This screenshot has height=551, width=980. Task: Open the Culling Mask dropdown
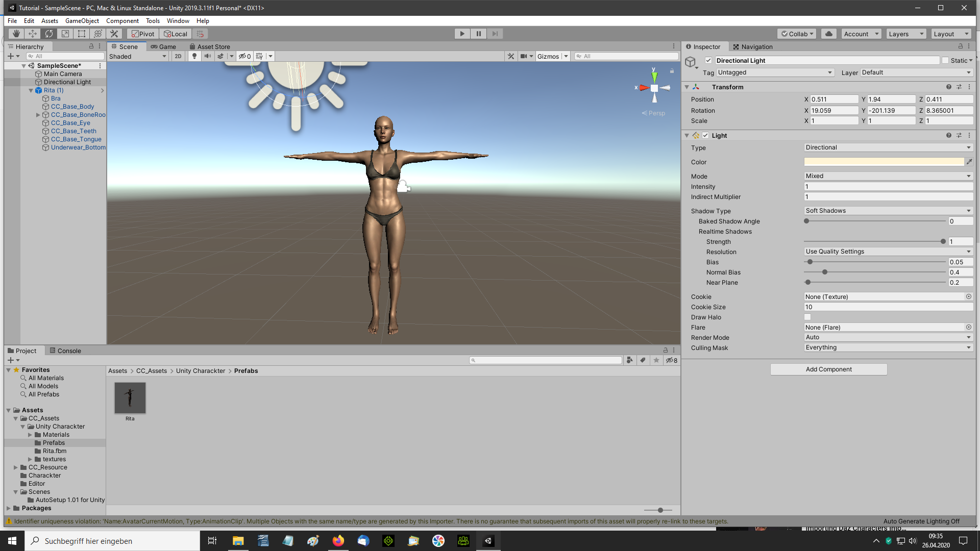pos(888,347)
